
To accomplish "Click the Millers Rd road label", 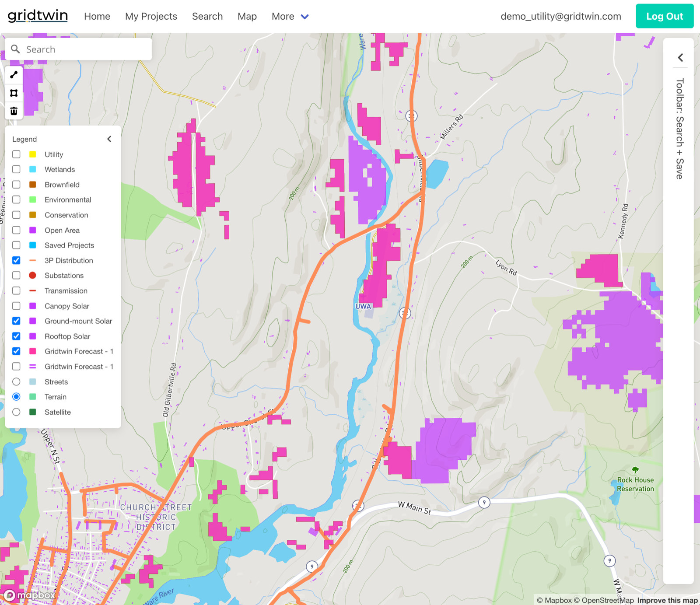I will pos(451,127).
